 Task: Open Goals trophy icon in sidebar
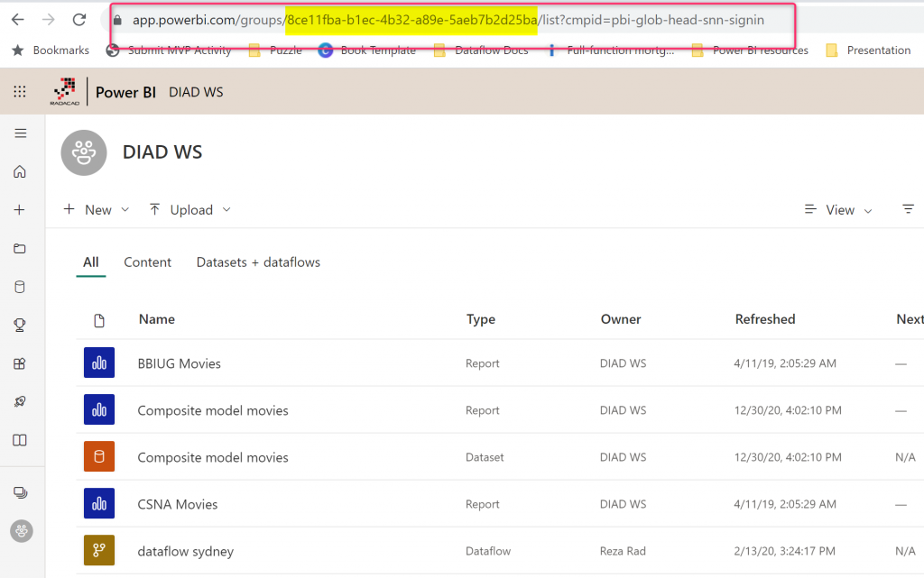[20, 326]
